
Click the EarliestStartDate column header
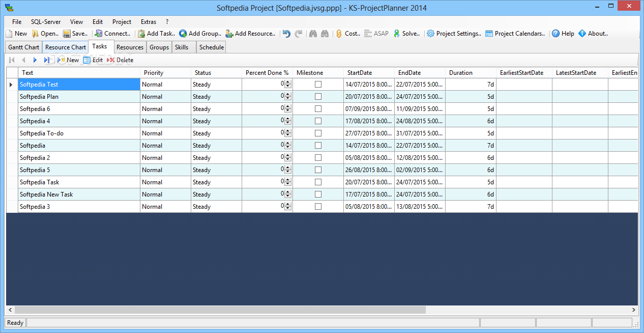[524, 73]
